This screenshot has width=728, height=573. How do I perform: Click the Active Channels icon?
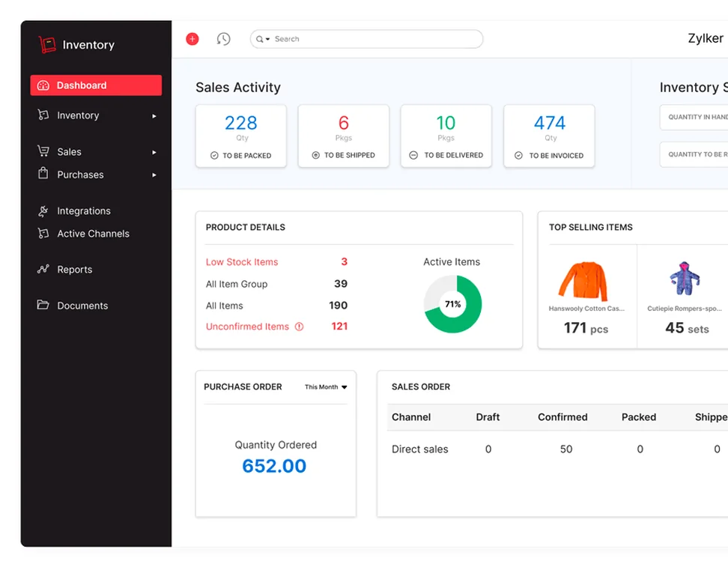43,233
